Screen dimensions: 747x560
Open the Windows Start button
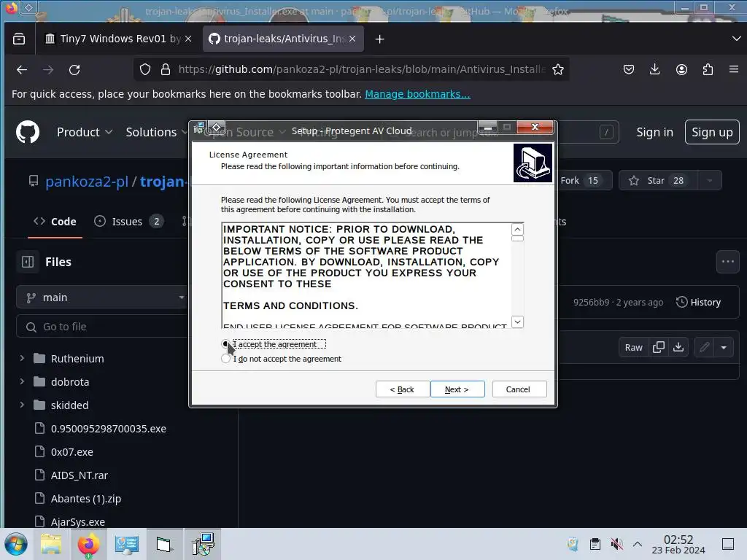pyautogui.click(x=16, y=544)
